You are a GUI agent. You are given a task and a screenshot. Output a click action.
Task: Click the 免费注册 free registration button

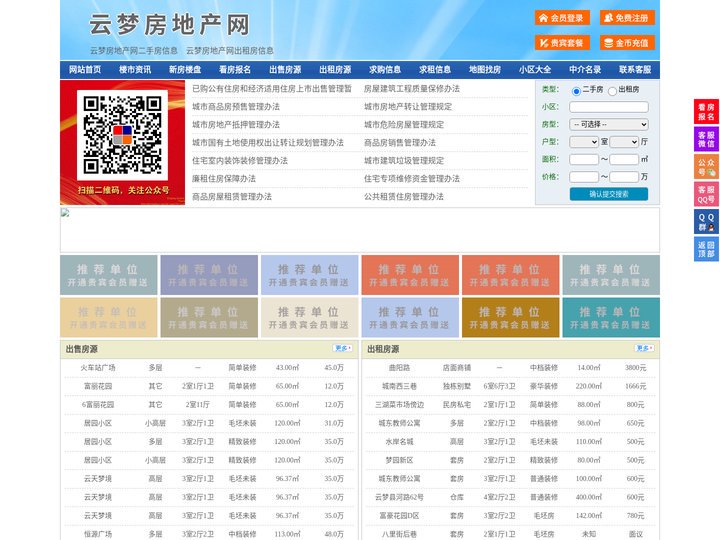[x=627, y=18]
